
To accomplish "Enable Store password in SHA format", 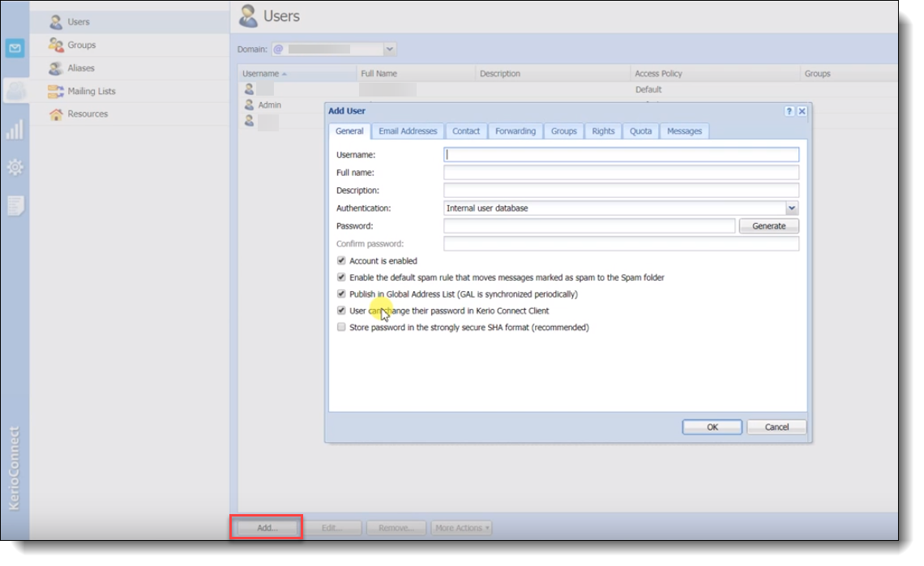I will click(341, 328).
